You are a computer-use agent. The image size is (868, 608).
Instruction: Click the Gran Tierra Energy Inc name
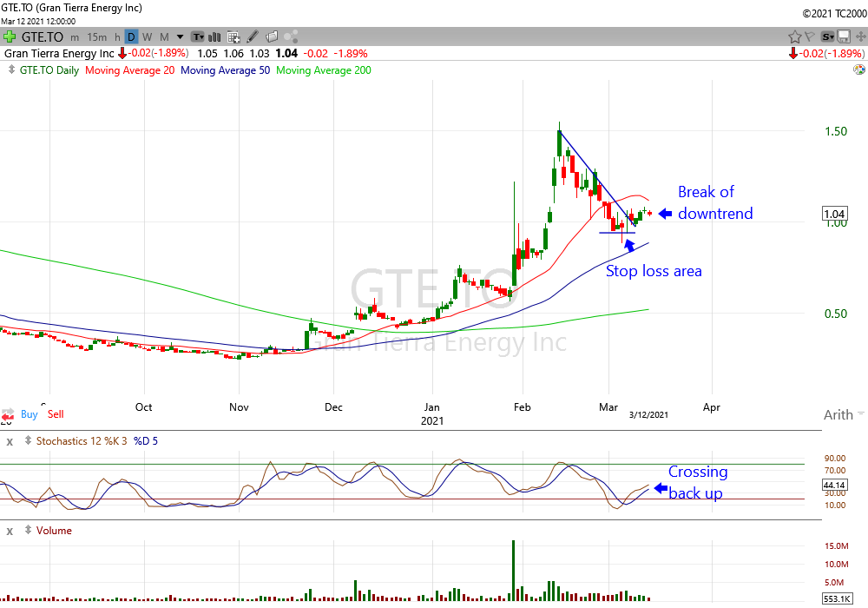click(x=59, y=54)
